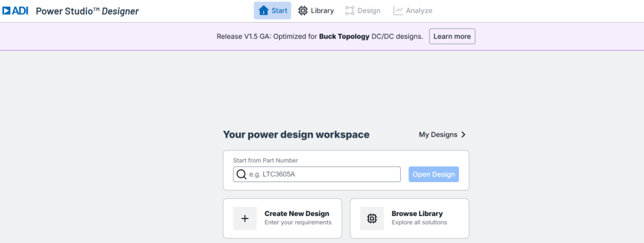The width and height of the screenshot is (644, 243).
Task: Click the 'Explore all solutions' subtitle
Action: click(419, 223)
